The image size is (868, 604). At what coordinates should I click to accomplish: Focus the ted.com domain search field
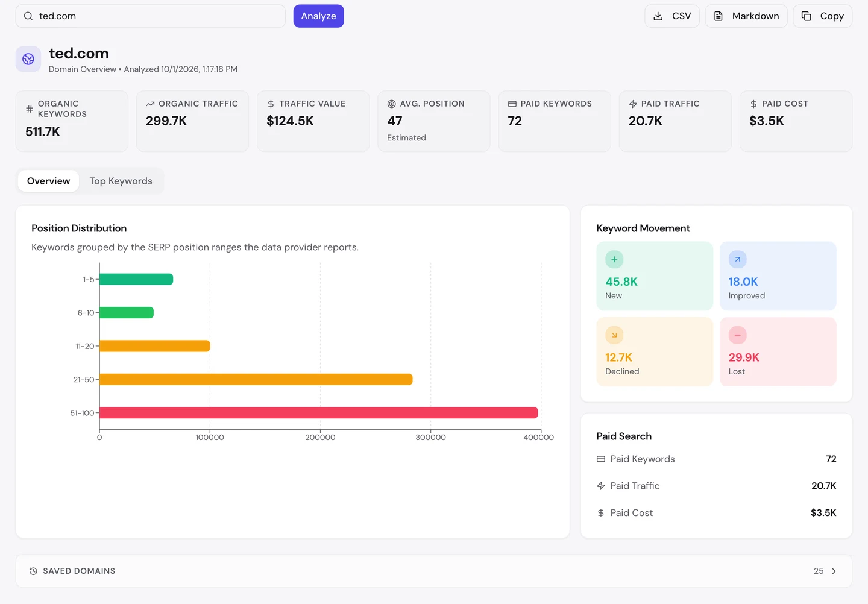click(x=151, y=16)
